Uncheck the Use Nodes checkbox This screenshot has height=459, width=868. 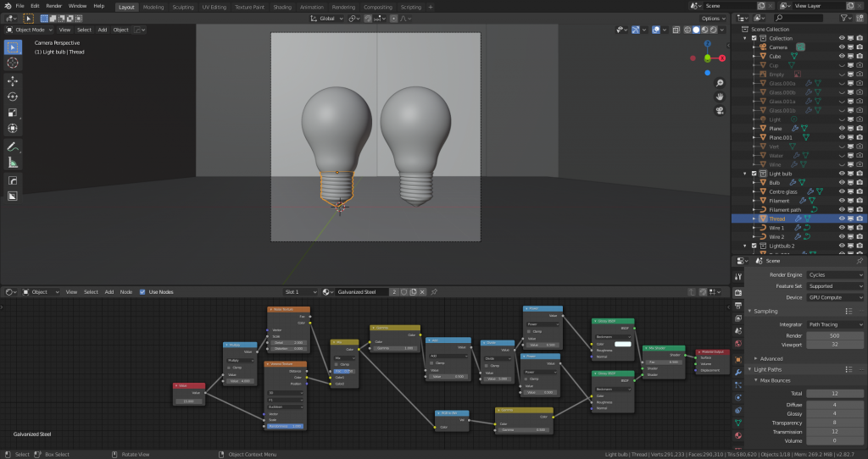click(x=142, y=292)
